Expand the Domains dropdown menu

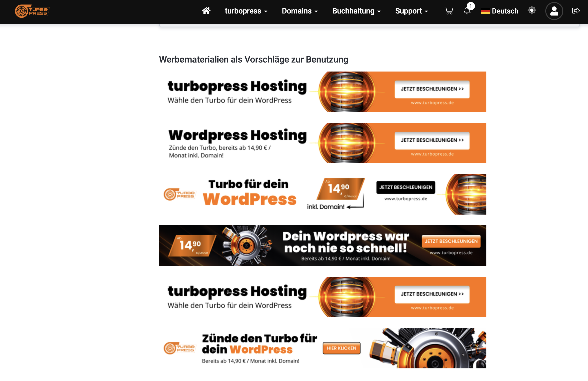point(300,11)
